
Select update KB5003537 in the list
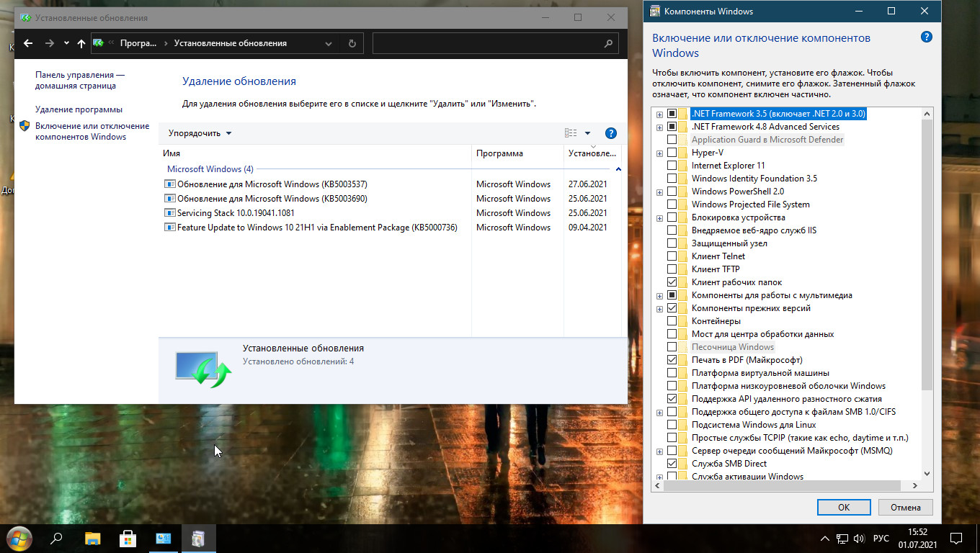272,184
